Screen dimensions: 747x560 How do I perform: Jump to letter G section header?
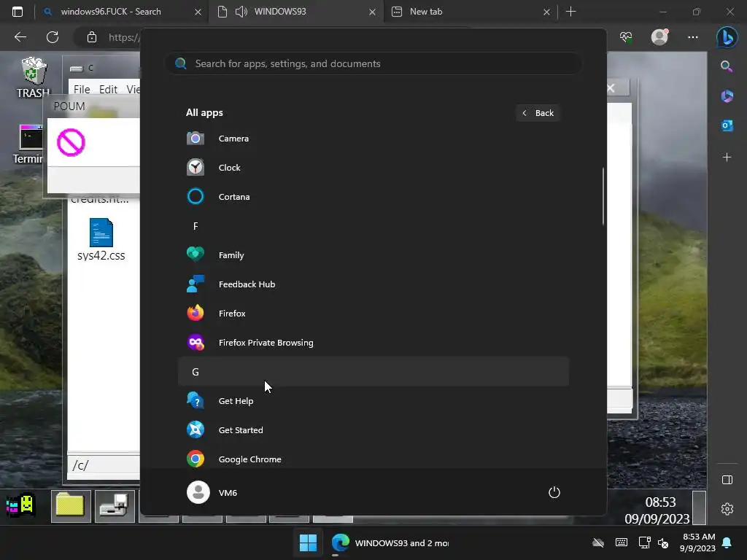pyautogui.click(x=373, y=371)
